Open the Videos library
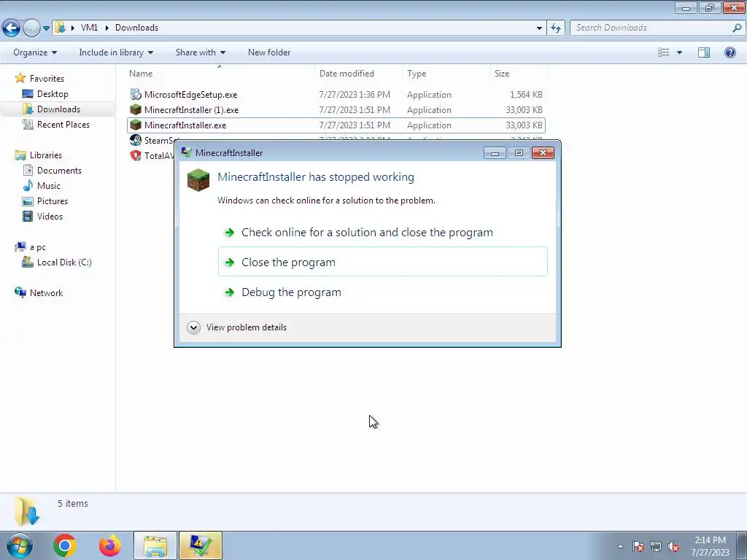 (42, 216)
